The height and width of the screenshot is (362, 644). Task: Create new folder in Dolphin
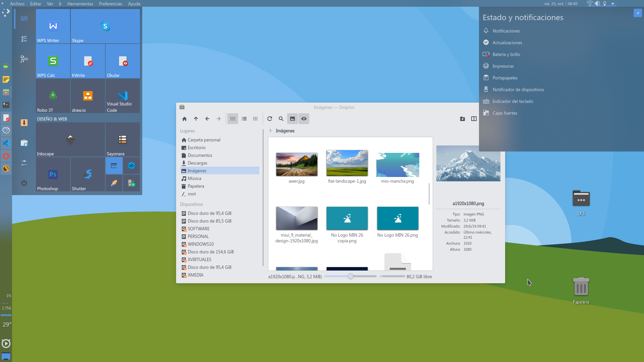pos(463,119)
